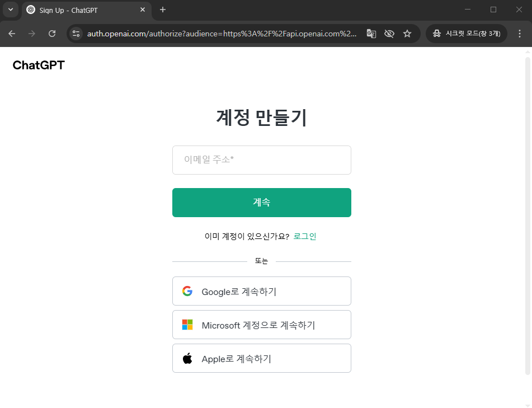Minimize the browser window

(x=468, y=10)
